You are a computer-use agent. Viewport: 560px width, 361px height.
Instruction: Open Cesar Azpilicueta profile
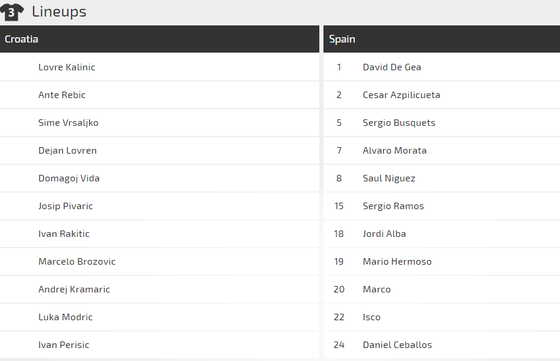401,95
